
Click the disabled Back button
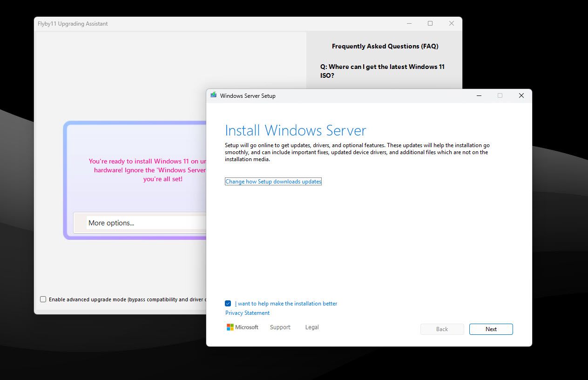442,329
